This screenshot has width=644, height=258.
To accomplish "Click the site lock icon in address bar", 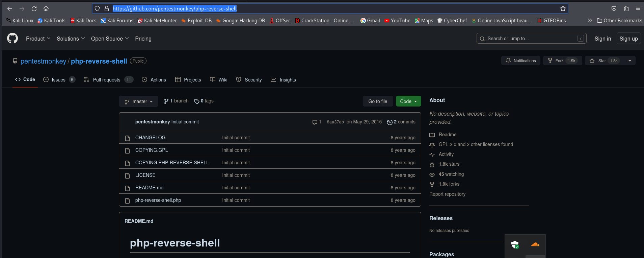I will pos(107,9).
